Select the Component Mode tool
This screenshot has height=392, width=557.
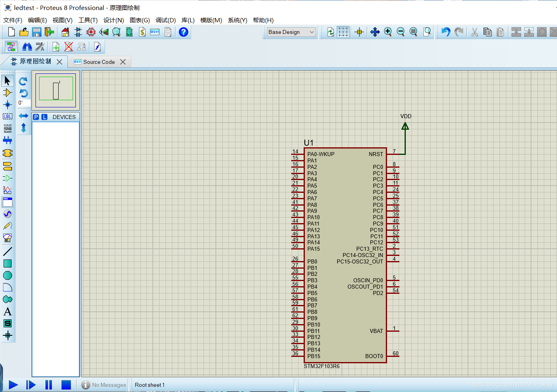click(x=7, y=93)
